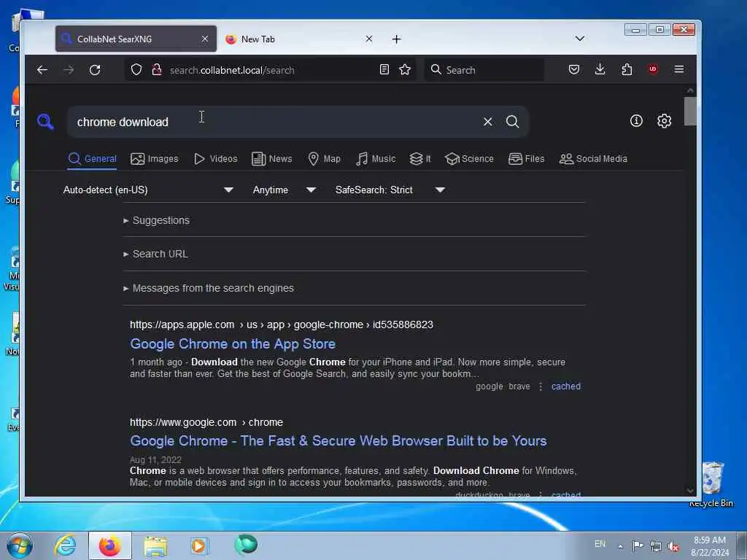Close the CollabNet SearXNG tab

pos(205,39)
